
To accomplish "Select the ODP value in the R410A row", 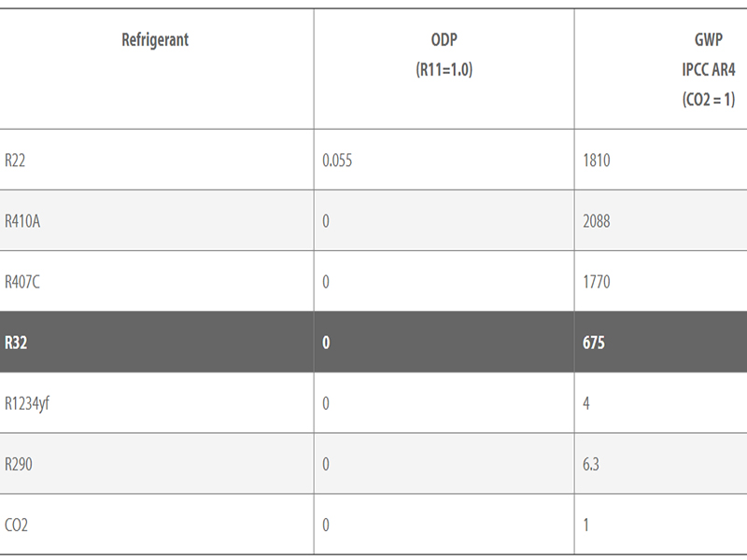I will point(326,221).
